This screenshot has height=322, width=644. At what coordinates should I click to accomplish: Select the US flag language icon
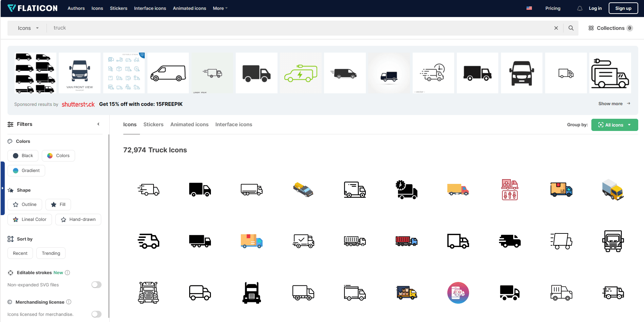[529, 8]
